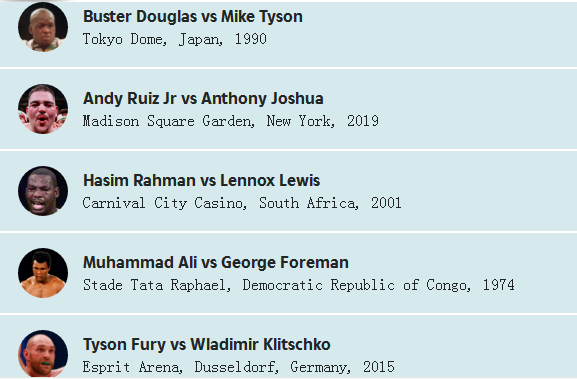Viewport: 577px width, 379px height.
Task: Click the round photo beside Buster Douglas vs Mike Tyson
Action: click(x=43, y=27)
